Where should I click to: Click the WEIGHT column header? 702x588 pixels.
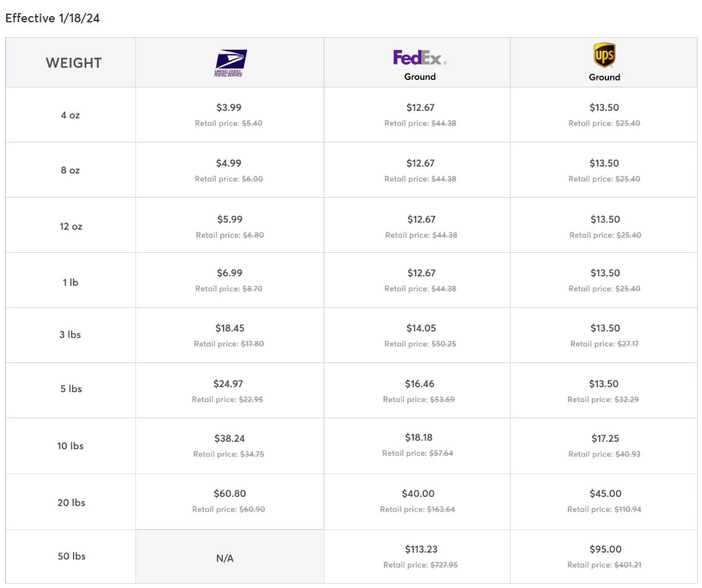[x=73, y=63]
